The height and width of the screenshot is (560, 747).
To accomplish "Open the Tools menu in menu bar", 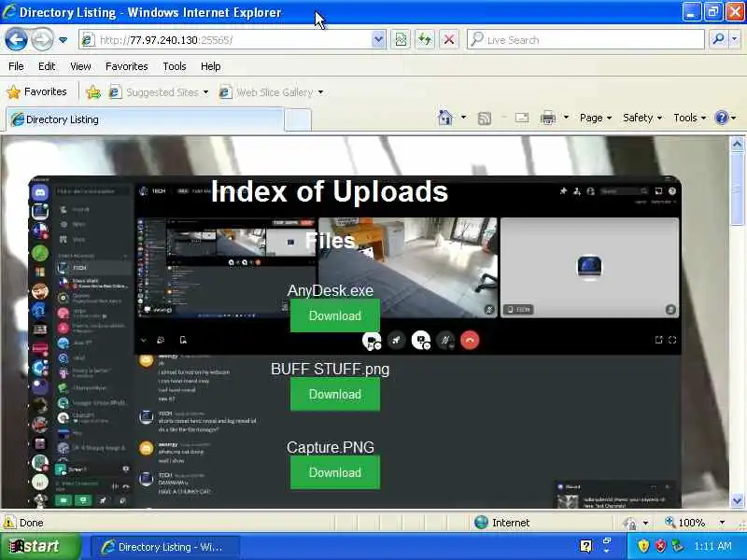I will [x=175, y=66].
